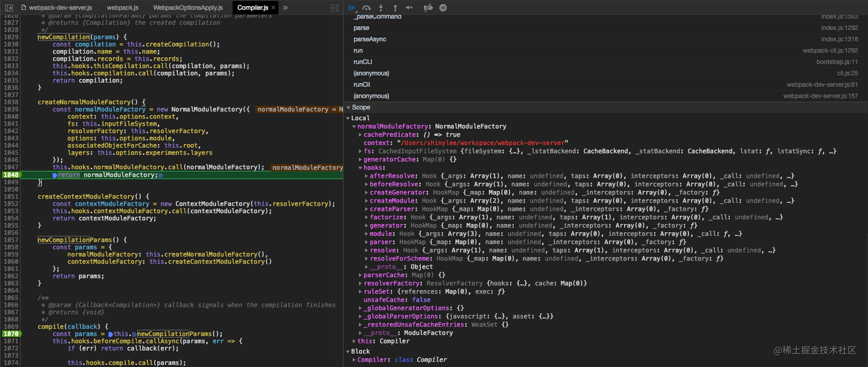868x367 pixels.
Task: Click line number 1039 gutter
Action: pos(11,109)
